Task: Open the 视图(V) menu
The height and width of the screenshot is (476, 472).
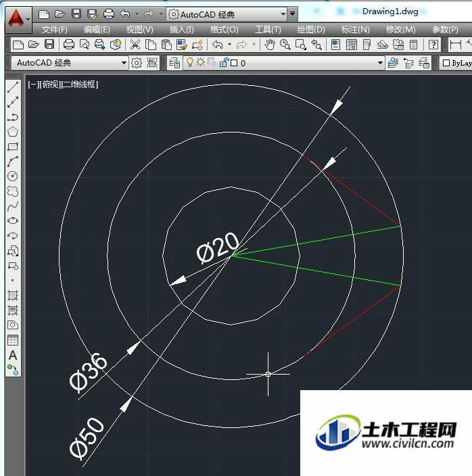Action: [139, 30]
